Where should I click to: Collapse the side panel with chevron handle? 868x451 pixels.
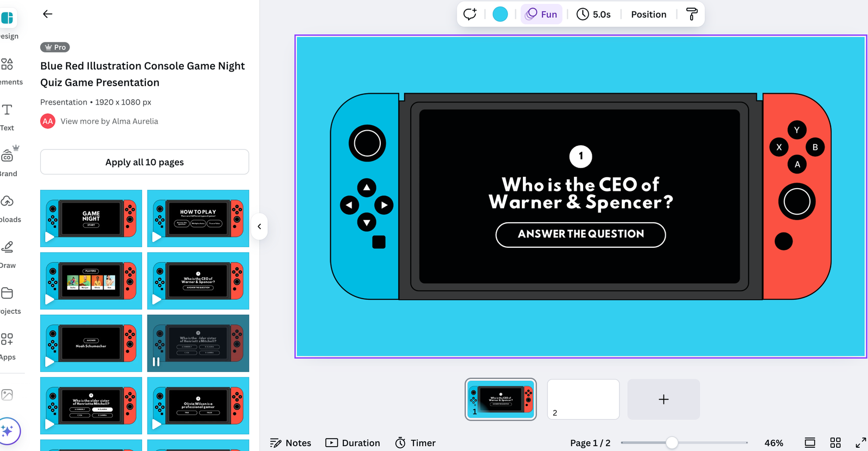pos(259,227)
